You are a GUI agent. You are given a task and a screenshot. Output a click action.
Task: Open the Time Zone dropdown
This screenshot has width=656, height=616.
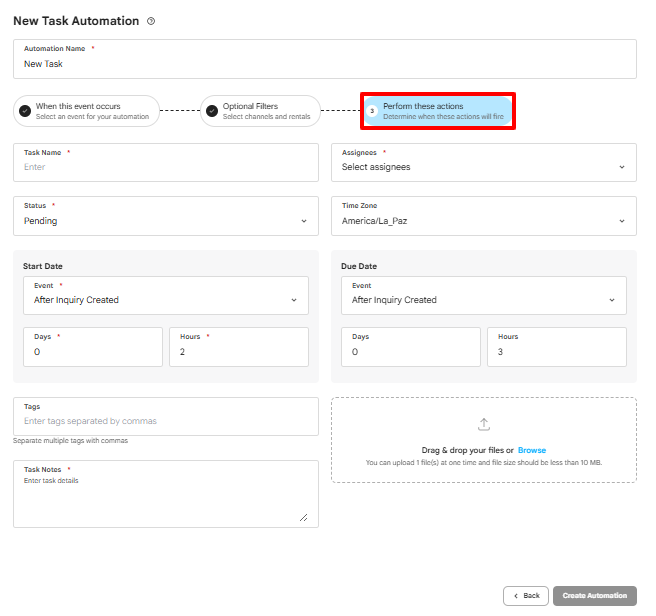(x=484, y=216)
